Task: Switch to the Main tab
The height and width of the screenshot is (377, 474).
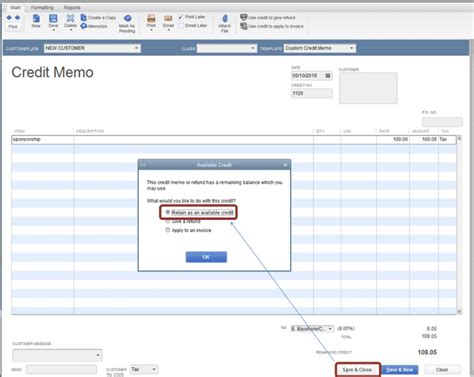Action: (15, 7)
